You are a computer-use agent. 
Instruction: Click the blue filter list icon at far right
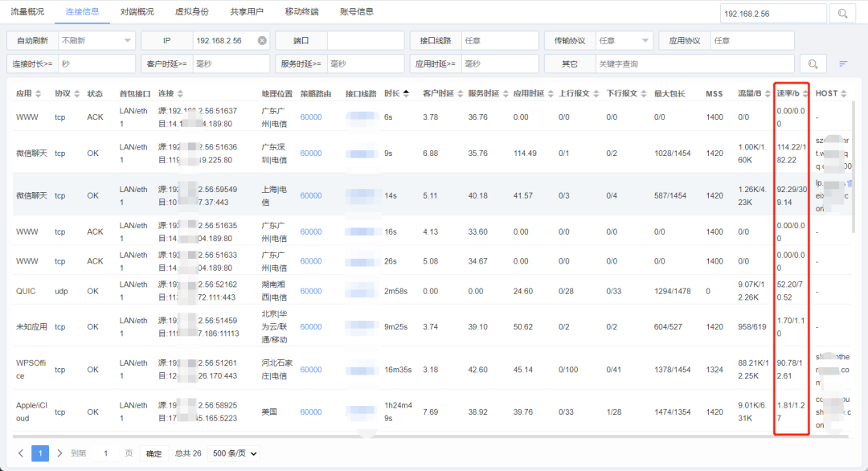[842, 63]
